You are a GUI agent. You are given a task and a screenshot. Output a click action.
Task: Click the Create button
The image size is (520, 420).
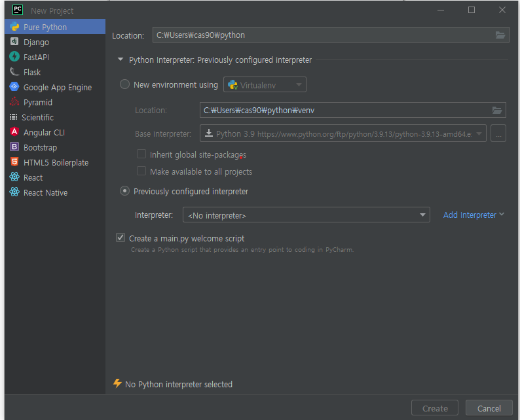435,408
